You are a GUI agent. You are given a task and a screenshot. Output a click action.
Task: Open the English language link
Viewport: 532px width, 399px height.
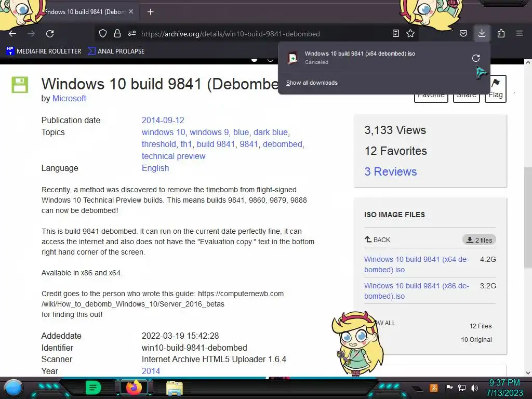155,168
